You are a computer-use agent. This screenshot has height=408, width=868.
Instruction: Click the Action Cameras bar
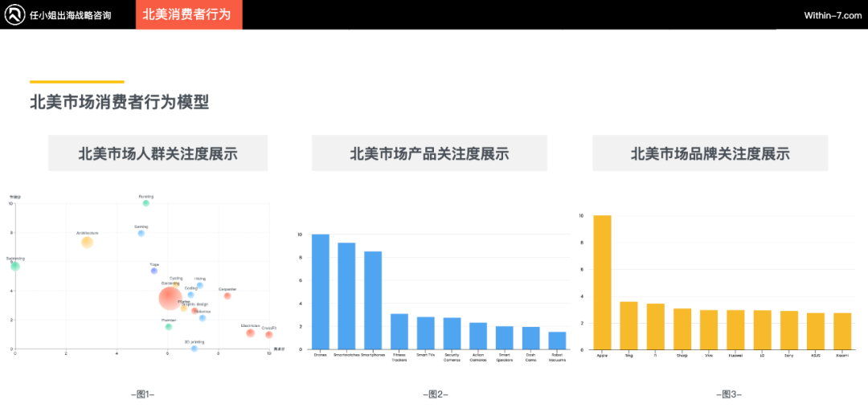tap(478, 337)
